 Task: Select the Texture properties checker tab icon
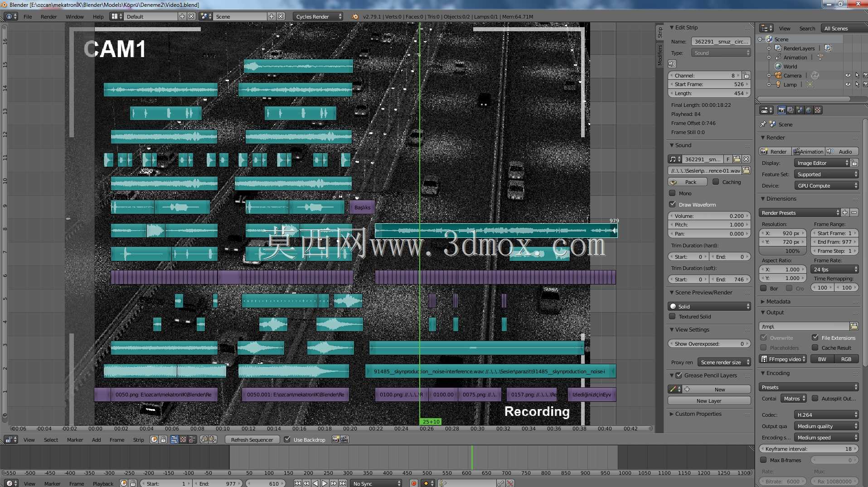(x=818, y=110)
